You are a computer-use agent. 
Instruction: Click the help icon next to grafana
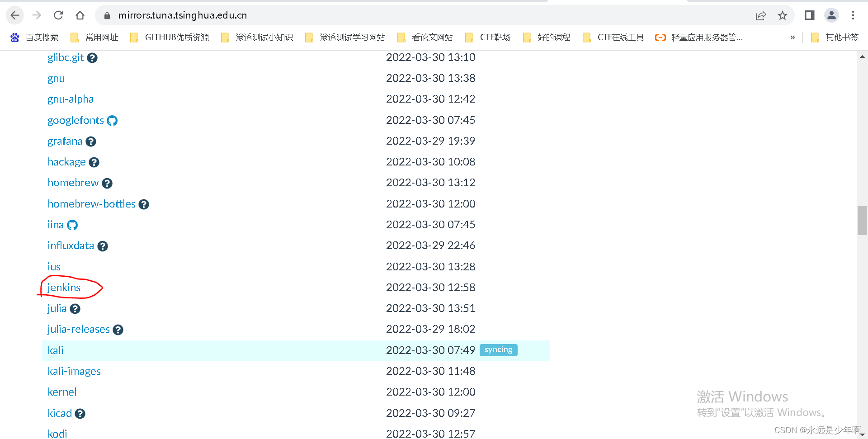point(91,142)
